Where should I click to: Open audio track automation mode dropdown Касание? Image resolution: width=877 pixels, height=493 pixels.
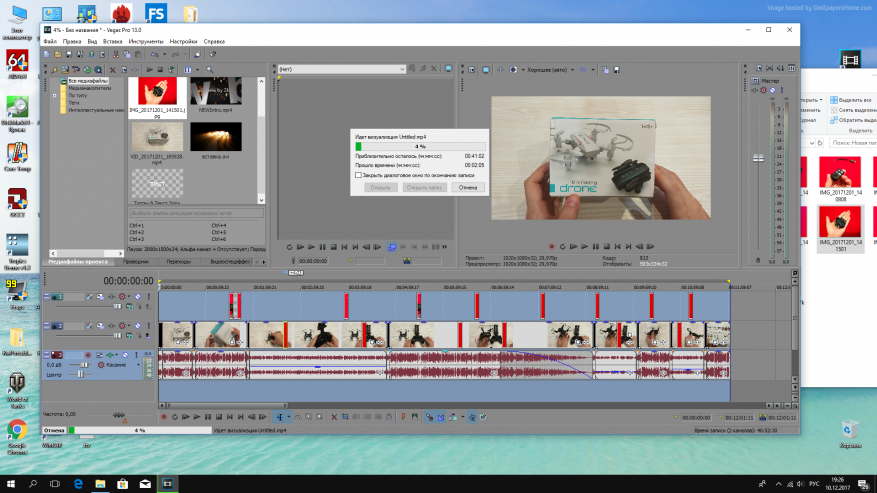point(118,366)
